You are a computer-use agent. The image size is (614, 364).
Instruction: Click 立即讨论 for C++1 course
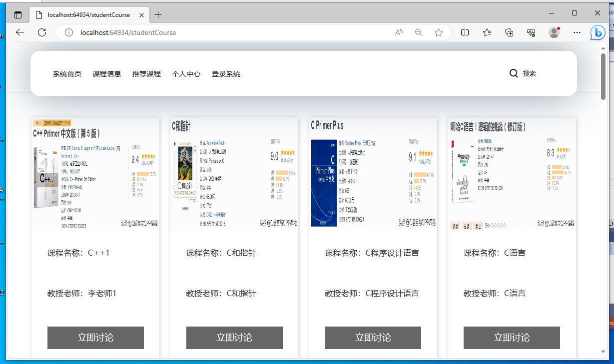95,338
